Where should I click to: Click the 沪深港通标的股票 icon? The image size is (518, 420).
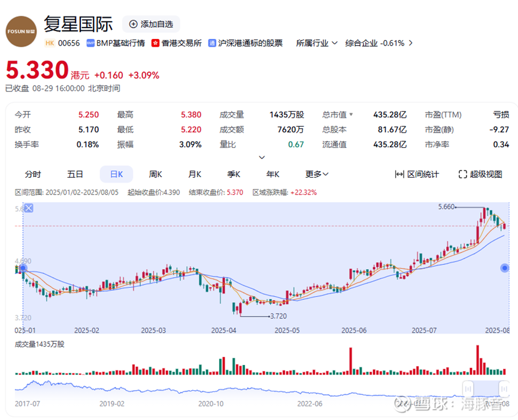(212, 43)
